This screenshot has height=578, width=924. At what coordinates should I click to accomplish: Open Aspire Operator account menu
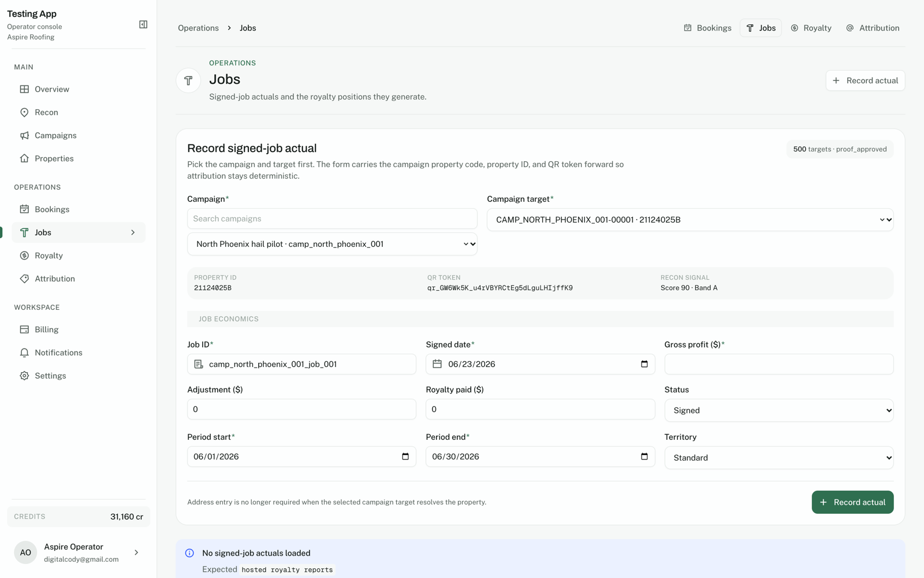click(79, 553)
